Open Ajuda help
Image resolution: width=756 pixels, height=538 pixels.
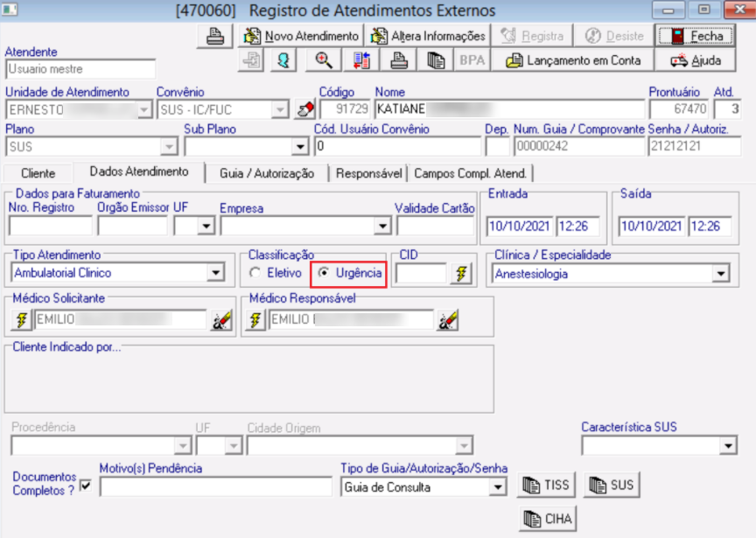[x=696, y=60]
